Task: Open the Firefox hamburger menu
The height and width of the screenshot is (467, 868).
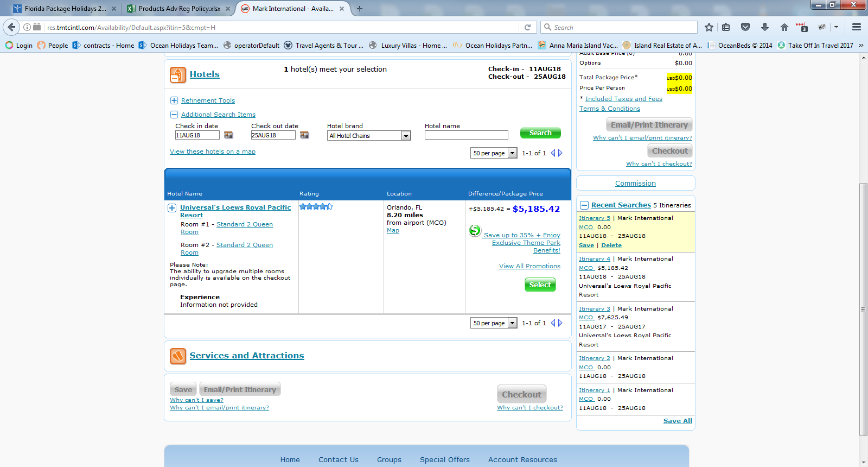Action: point(857,27)
